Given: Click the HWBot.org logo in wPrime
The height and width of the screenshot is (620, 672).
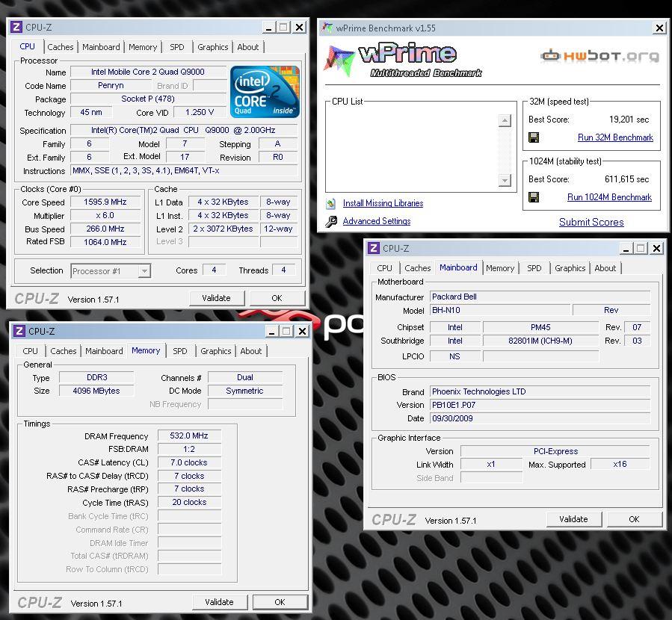Looking at the screenshot, I should tap(599, 56).
